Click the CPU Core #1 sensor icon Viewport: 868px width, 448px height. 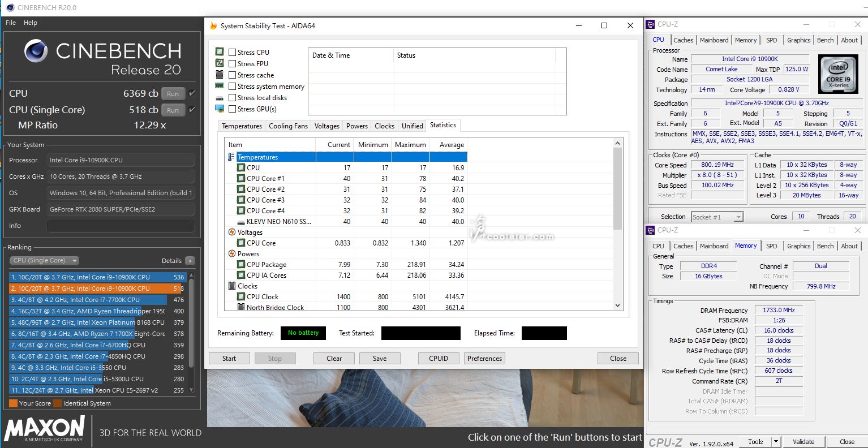tap(241, 178)
